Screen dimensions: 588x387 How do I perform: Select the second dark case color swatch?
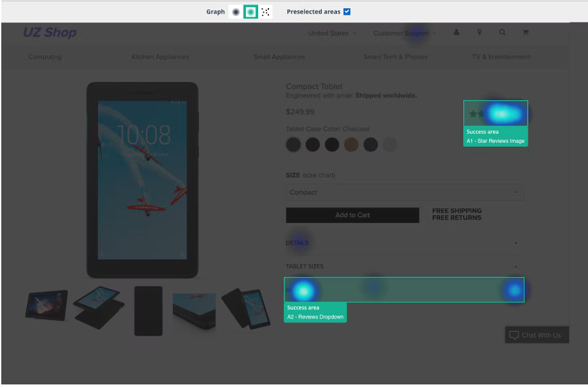click(x=313, y=144)
